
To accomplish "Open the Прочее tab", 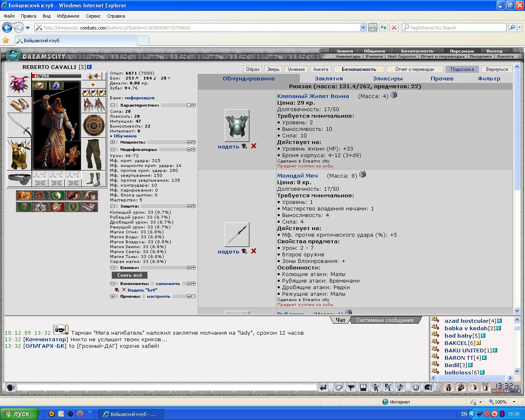I will (442, 78).
